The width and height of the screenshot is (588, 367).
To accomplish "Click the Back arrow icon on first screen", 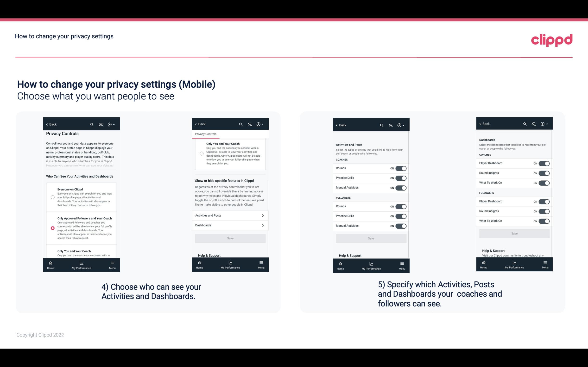I will pyautogui.click(x=47, y=124).
